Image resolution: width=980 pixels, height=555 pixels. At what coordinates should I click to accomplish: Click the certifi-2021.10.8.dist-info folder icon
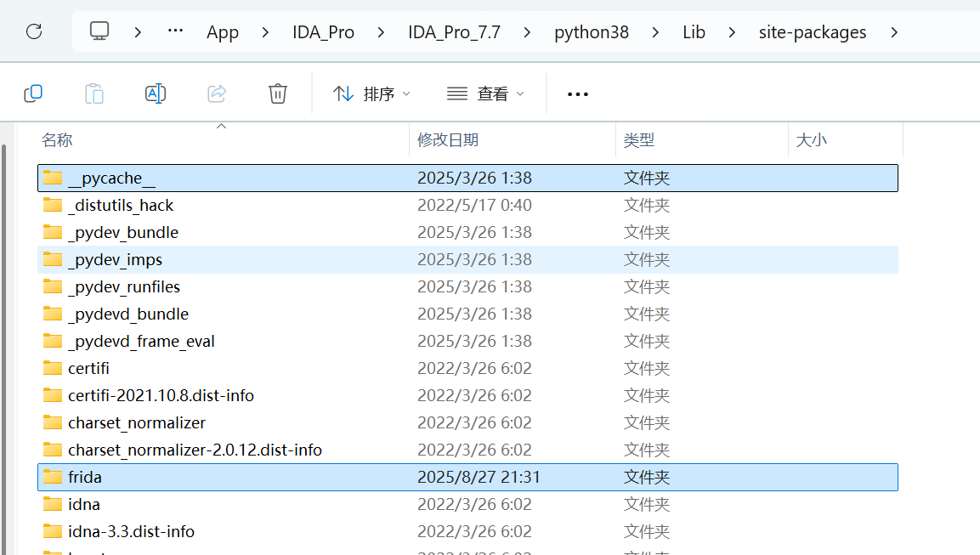pyautogui.click(x=53, y=395)
